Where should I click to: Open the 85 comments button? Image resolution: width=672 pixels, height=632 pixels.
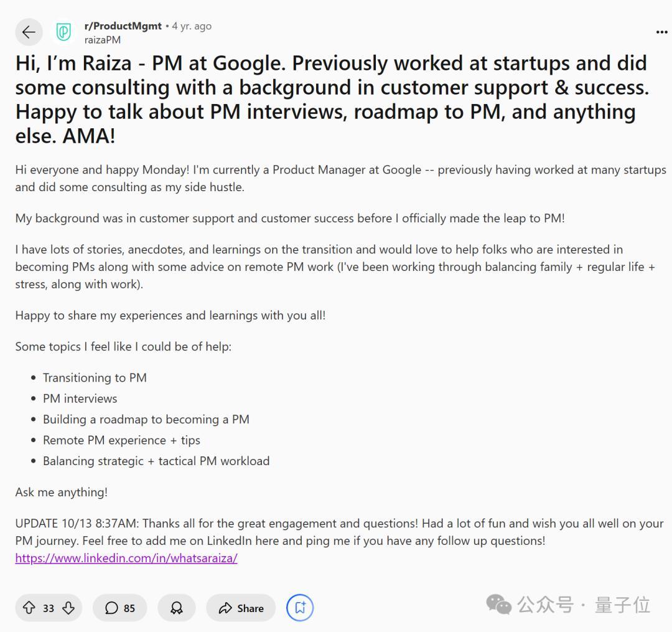120,608
